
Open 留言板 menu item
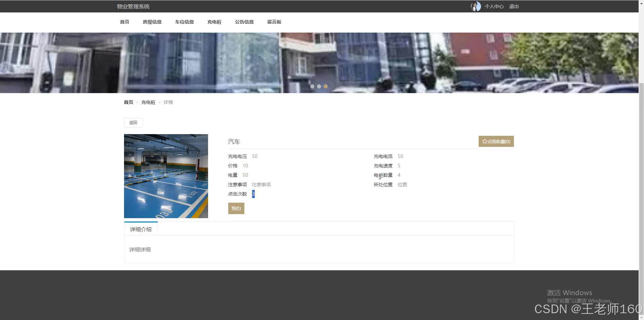pyautogui.click(x=274, y=22)
